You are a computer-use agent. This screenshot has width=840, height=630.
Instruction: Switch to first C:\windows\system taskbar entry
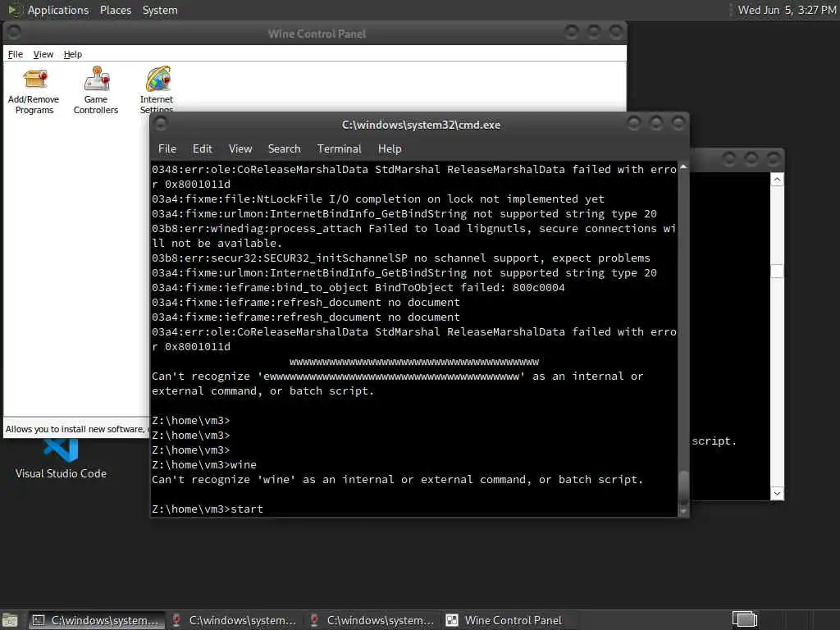(97, 620)
